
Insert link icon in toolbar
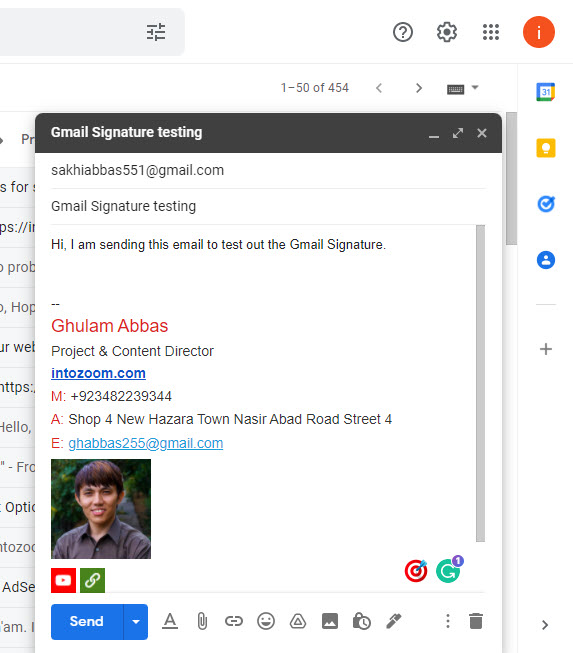click(x=234, y=621)
